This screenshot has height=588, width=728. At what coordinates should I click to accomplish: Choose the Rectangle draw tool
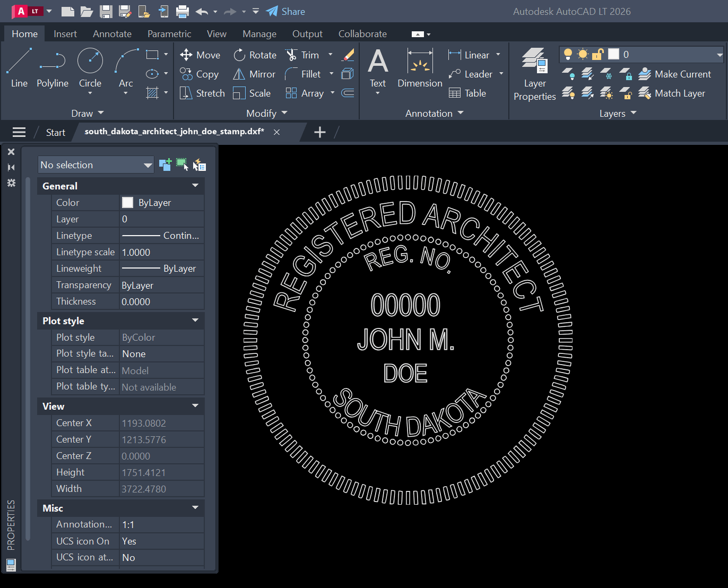[152, 55]
